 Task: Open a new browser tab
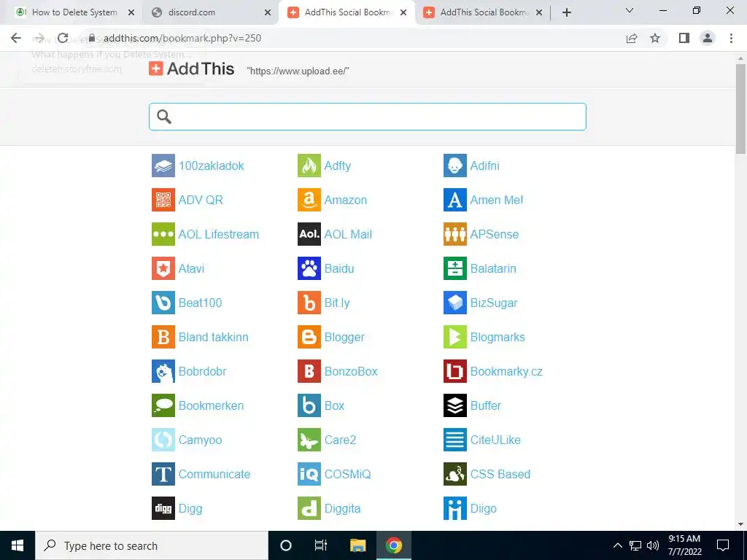click(566, 12)
